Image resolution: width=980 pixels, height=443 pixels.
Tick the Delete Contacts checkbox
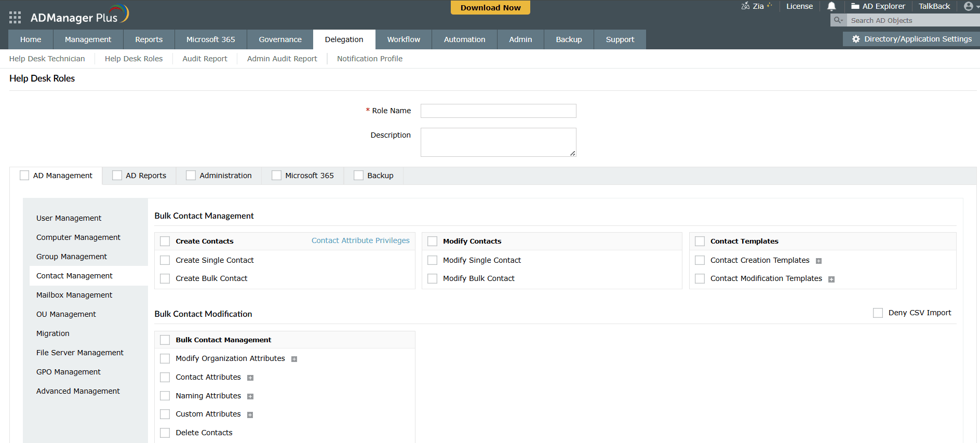165,433
